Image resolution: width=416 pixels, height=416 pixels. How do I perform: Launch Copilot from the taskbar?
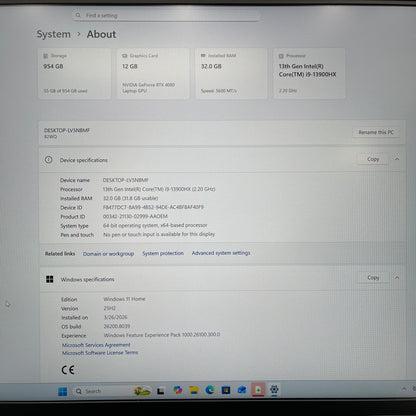coord(178,390)
